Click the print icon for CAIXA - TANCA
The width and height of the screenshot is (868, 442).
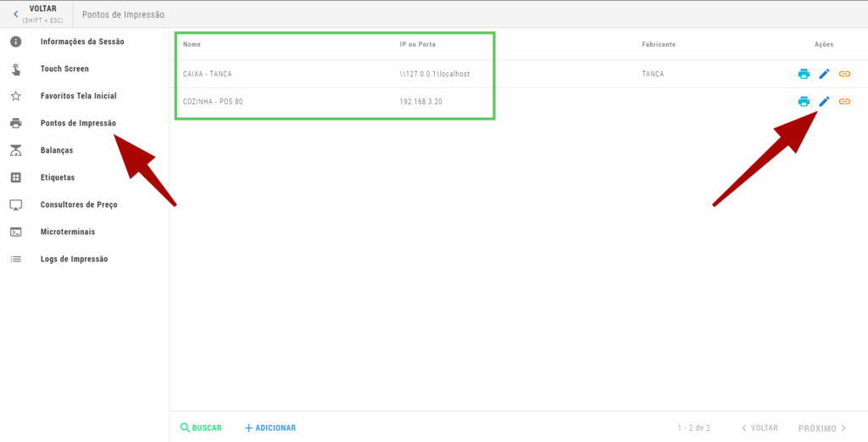[804, 74]
